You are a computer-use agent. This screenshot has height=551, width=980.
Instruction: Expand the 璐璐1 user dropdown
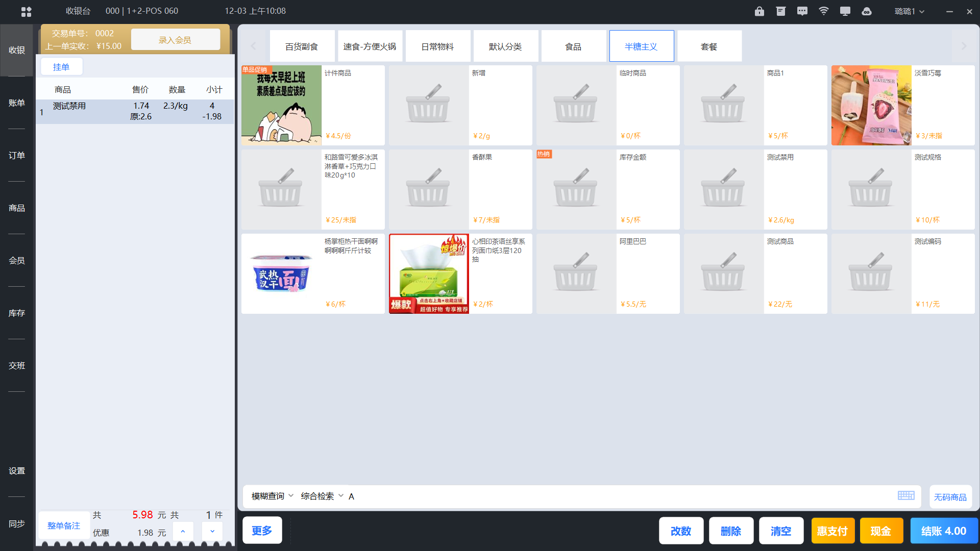909,11
